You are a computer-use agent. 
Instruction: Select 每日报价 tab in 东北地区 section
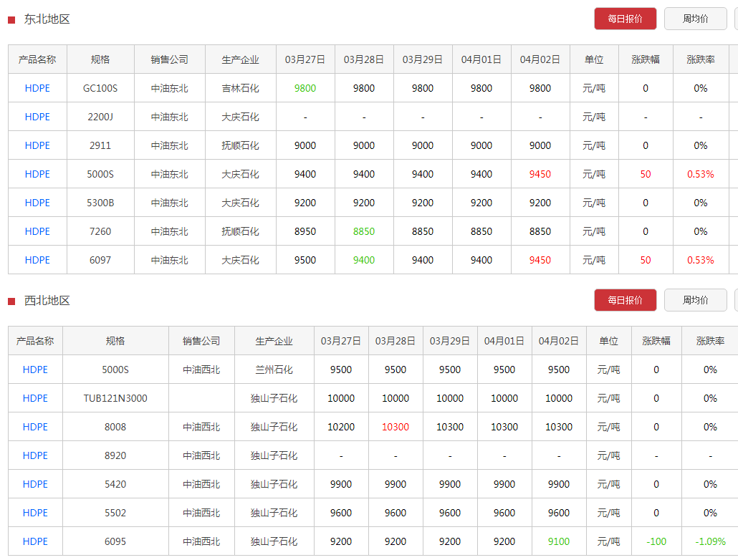pyautogui.click(x=625, y=19)
